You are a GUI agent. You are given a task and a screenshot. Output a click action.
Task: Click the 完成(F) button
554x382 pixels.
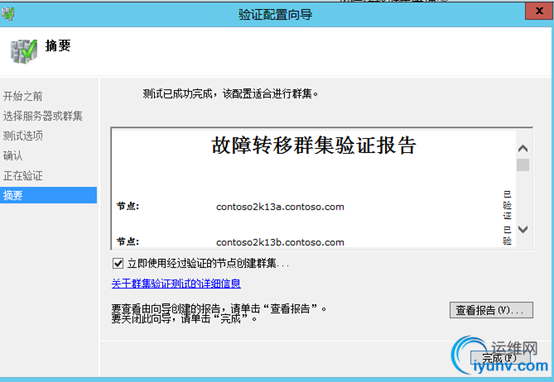[x=500, y=358]
